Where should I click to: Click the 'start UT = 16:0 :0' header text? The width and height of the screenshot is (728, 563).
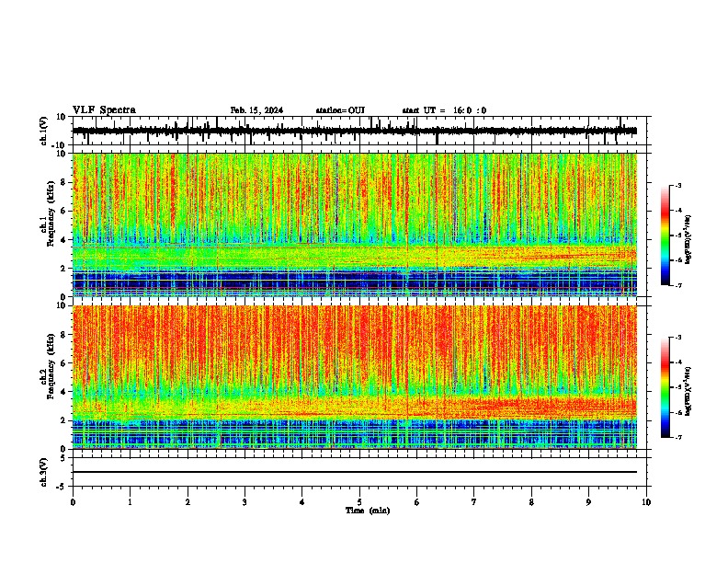point(444,110)
